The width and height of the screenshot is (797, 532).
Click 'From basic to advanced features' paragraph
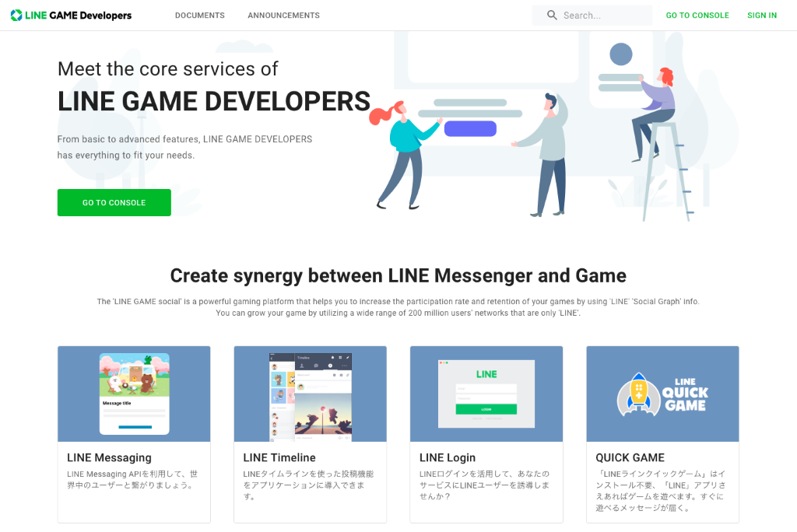184,147
